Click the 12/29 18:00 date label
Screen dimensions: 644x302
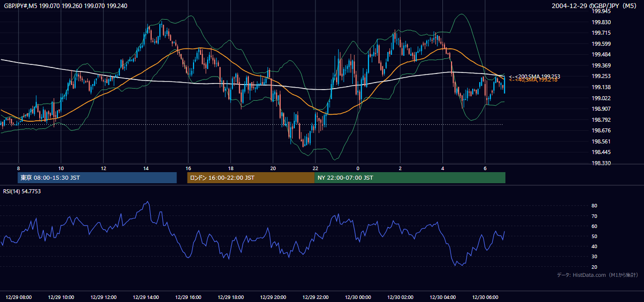click(x=230, y=297)
